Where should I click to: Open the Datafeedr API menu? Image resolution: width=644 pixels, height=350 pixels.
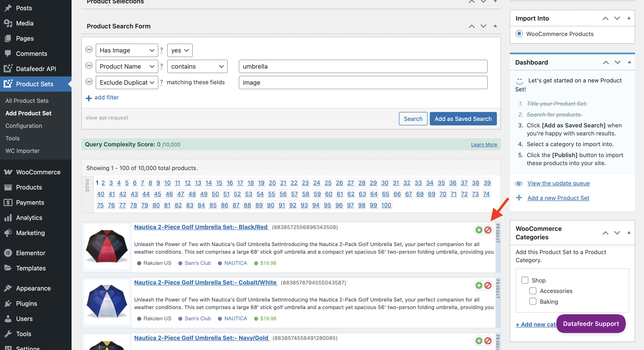[x=36, y=69]
